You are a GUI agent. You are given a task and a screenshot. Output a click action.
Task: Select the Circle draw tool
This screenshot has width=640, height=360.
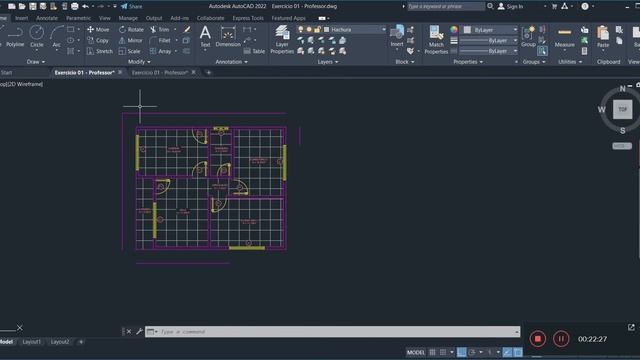(x=37, y=37)
